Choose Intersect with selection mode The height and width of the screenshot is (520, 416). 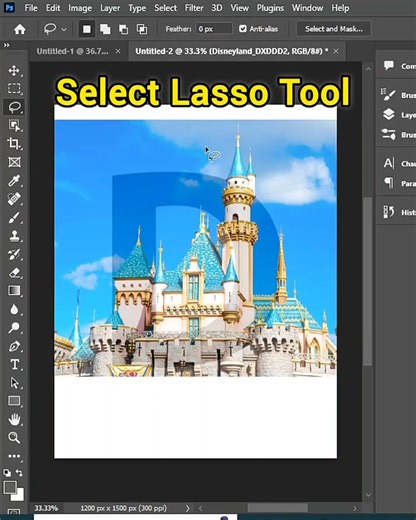142,29
